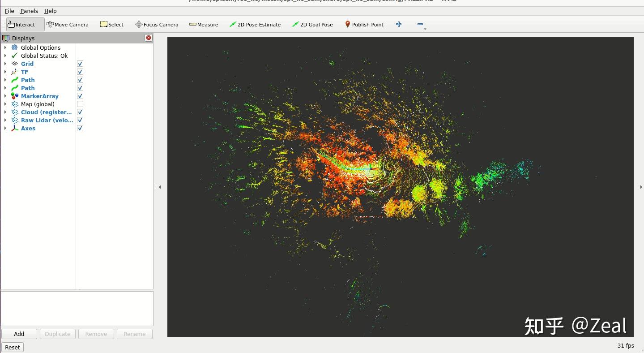Expand the Global Status row

point(5,56)
